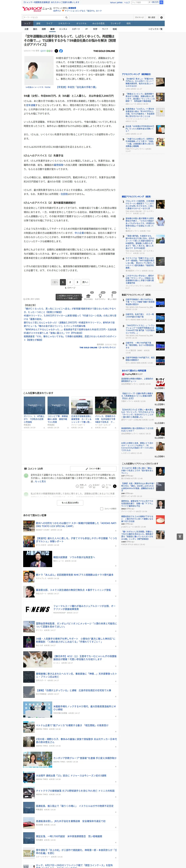186x868 pixels.
Task: Open the ライブ top navigation tab
Action: tap(49, 24)
